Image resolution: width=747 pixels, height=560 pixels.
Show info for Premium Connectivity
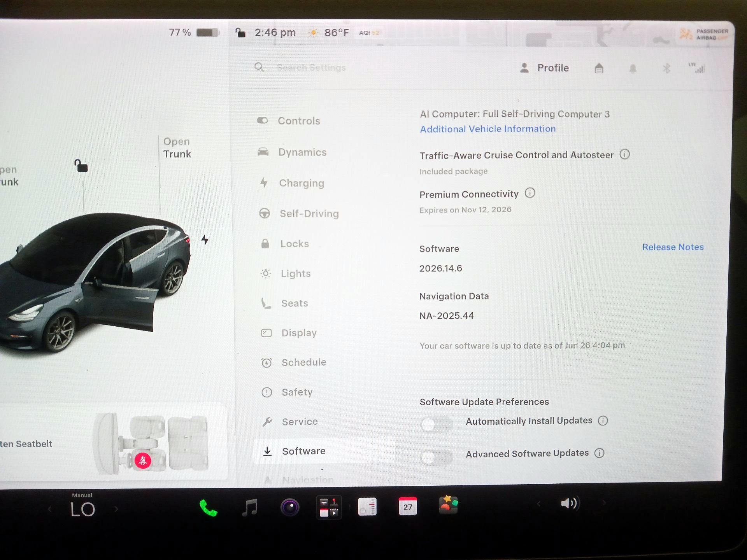(530, 193)
